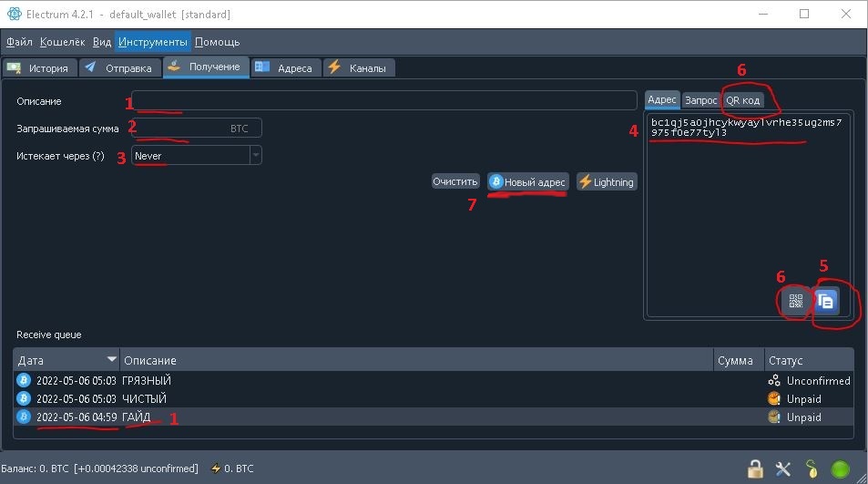Click the Lightning request button
The width and height of the screenshot is (868, 484).
pos(606,182)
